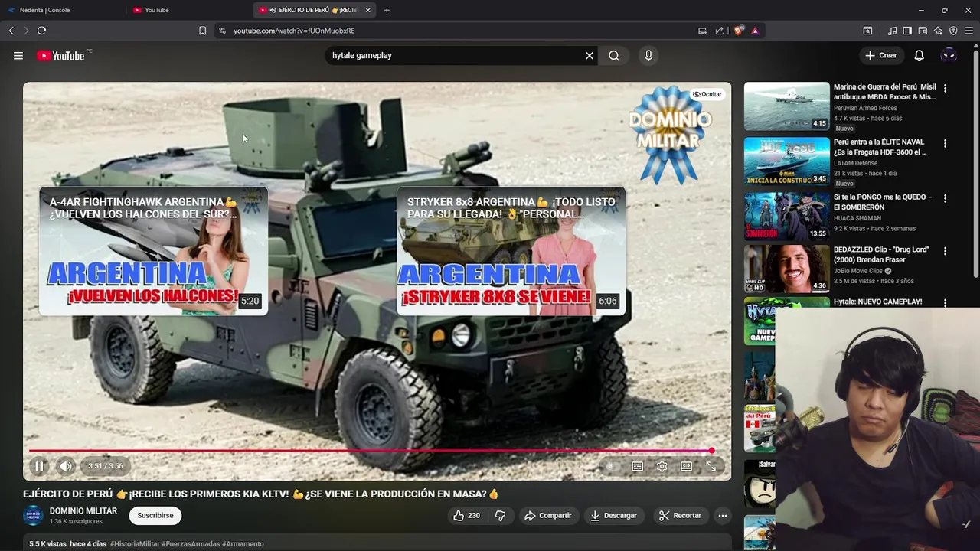Viewport: 980px width, 551px height.
Task: Open the Leo AI sparkle icon
Action: click(938, 31)
